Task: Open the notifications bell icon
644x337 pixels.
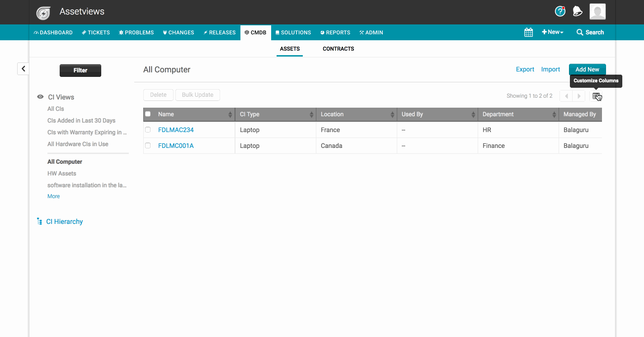Action: click(578, 12)
